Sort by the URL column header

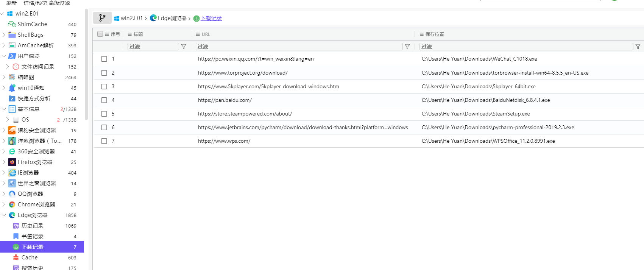point(203,34)
